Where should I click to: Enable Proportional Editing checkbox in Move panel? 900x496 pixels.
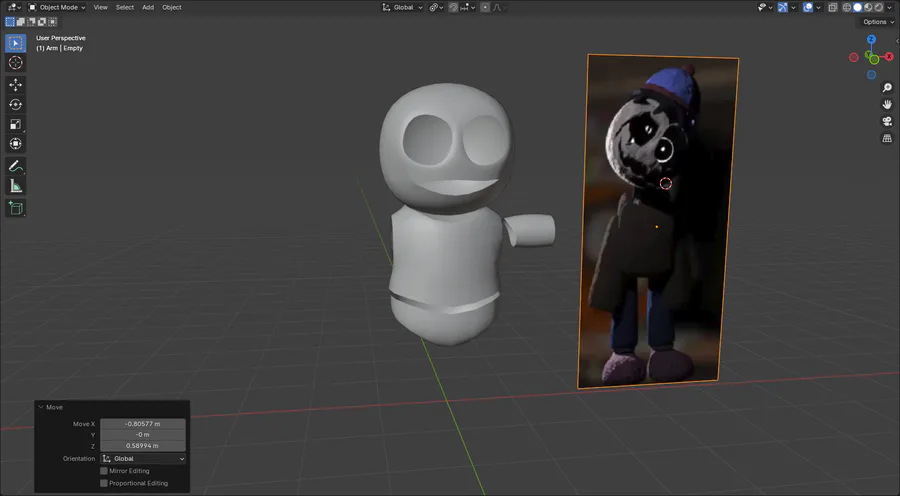[x=104, y=483]
